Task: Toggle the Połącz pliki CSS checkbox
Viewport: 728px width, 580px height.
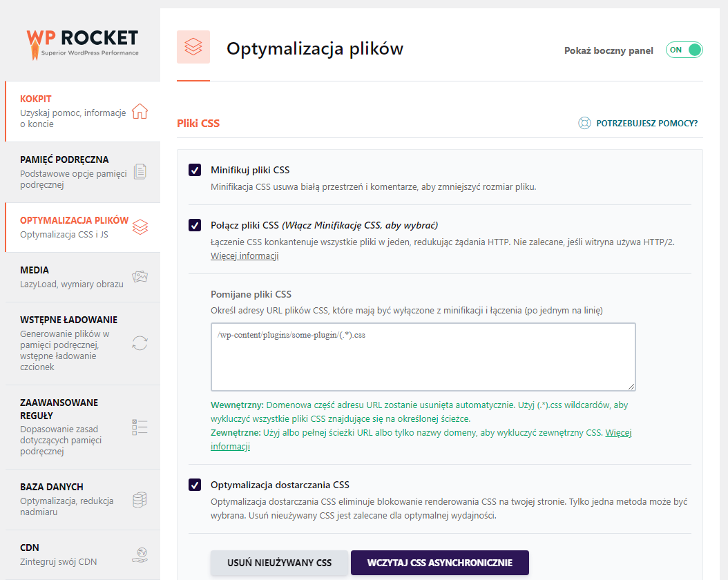Action: pyautogui.click(x=195, y=225)
